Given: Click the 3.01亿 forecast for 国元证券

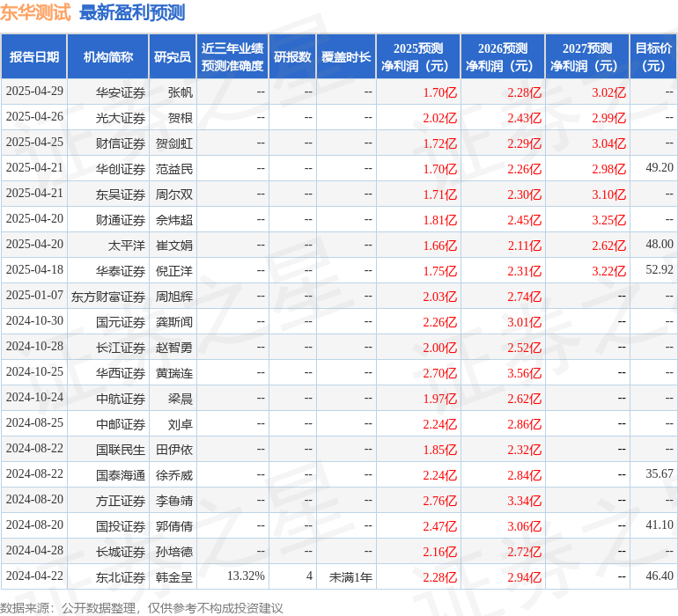Looking at the screenshot, I should tap(524, 322).
